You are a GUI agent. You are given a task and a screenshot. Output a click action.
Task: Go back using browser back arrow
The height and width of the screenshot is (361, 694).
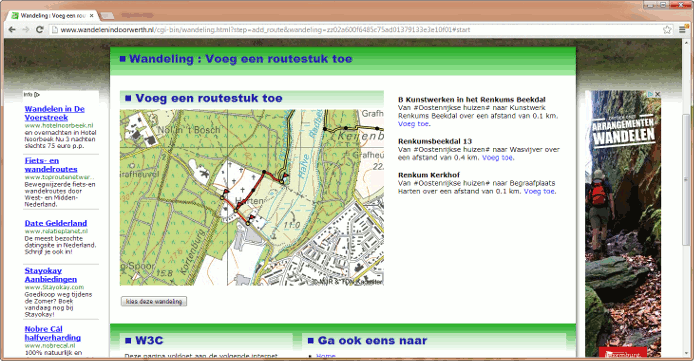(x=12, y=30)
